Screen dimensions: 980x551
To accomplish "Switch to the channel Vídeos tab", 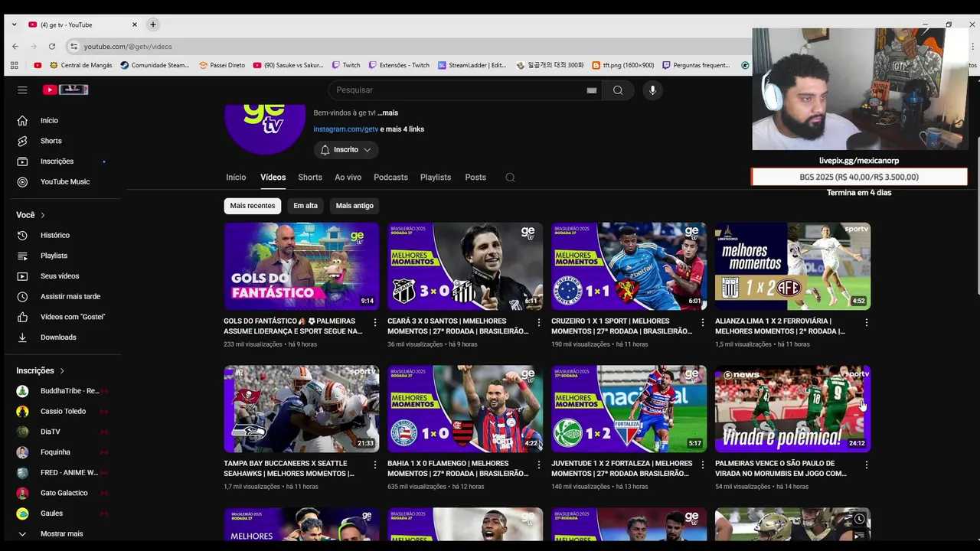I will [x=273, y=178].
